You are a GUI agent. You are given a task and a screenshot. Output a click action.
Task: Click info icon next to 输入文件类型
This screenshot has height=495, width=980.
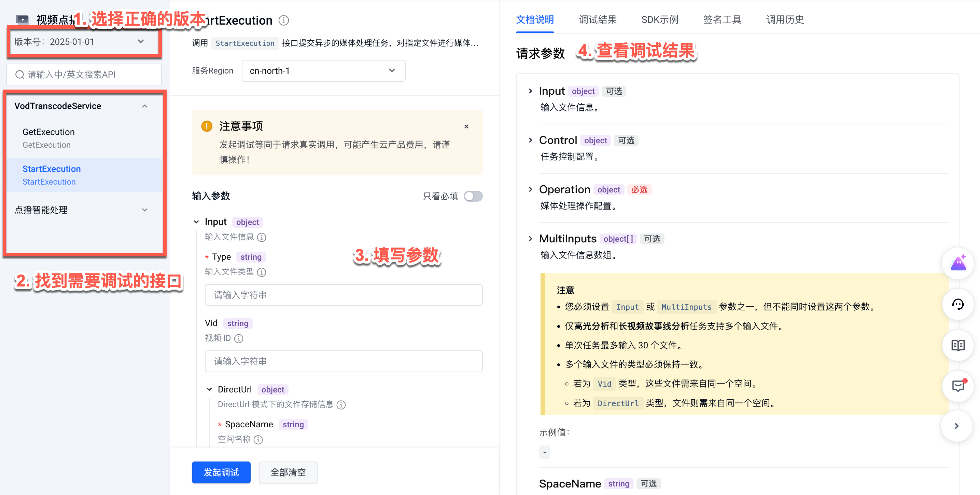[x=262, y=272]
